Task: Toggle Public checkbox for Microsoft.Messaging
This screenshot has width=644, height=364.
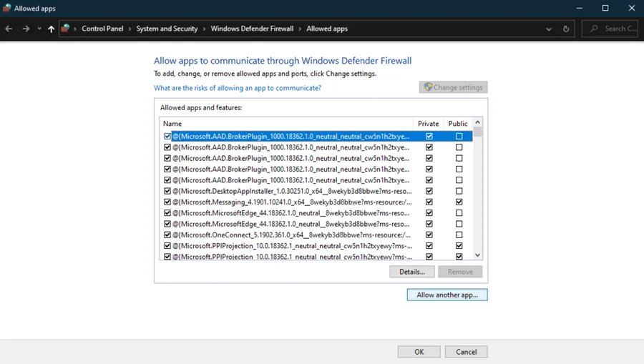Action: (x=459, y=202)
